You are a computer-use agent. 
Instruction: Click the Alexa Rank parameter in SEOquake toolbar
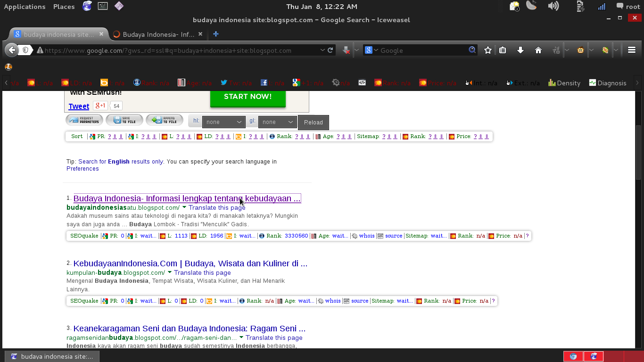pos(151,83)
